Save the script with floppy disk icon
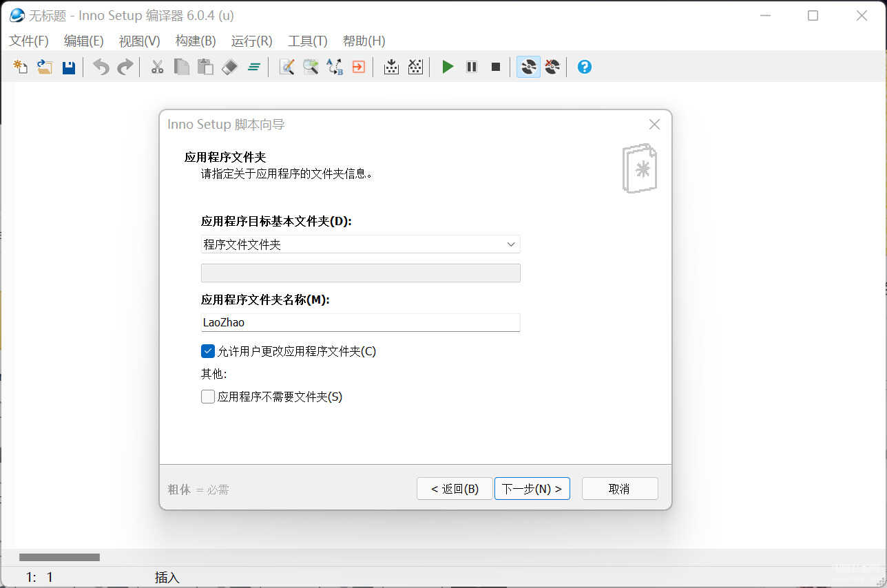The image size is (887, 588). coord(69,67)
